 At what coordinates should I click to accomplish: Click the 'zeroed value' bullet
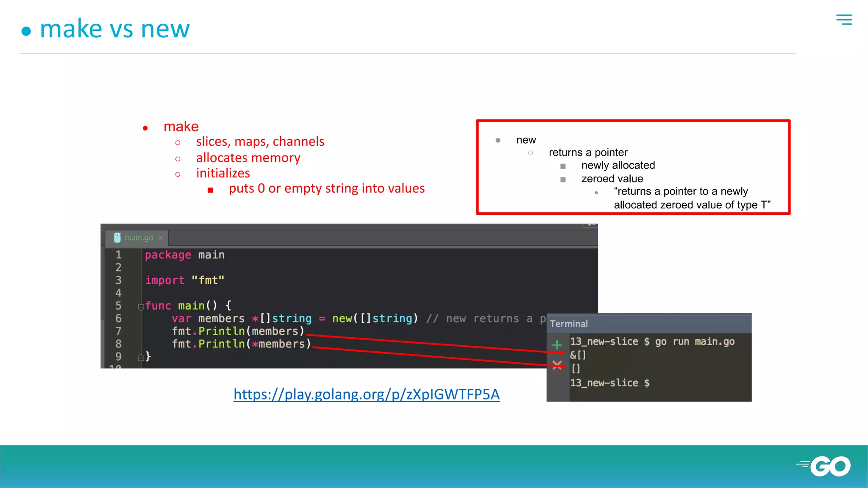pyautogui.click(x=612, y=179)
